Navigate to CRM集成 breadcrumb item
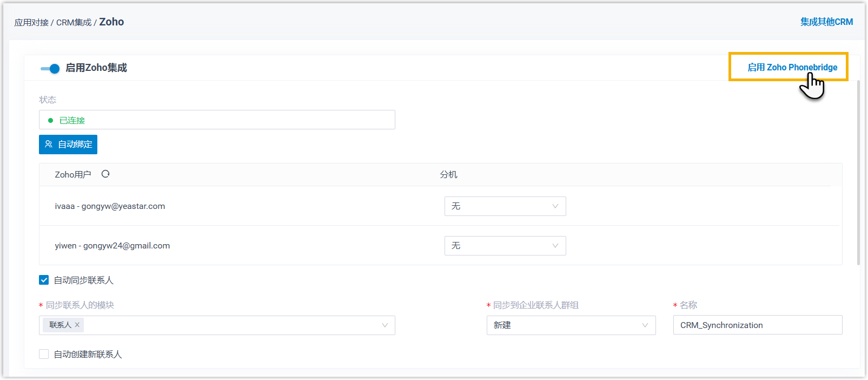Viewport: 868px width, 380px height. [74, 22]
